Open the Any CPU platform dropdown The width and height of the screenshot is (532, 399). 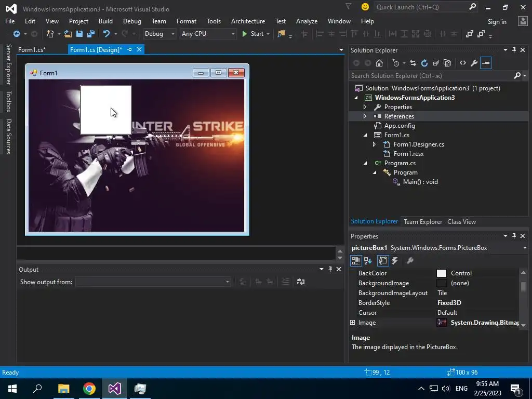click(233, 34)
